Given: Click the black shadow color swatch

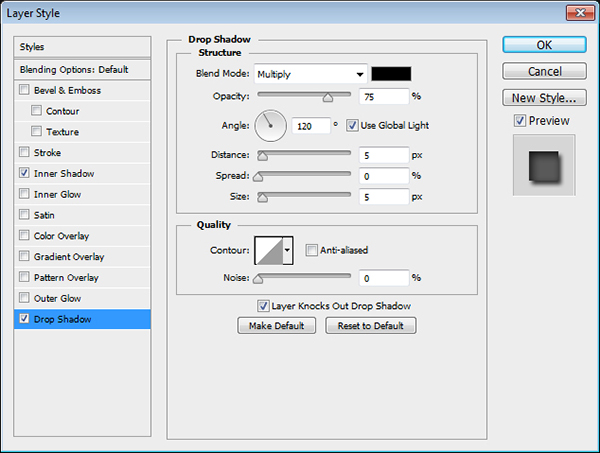Looking at the screenshot, I should (x=391, y=74).
